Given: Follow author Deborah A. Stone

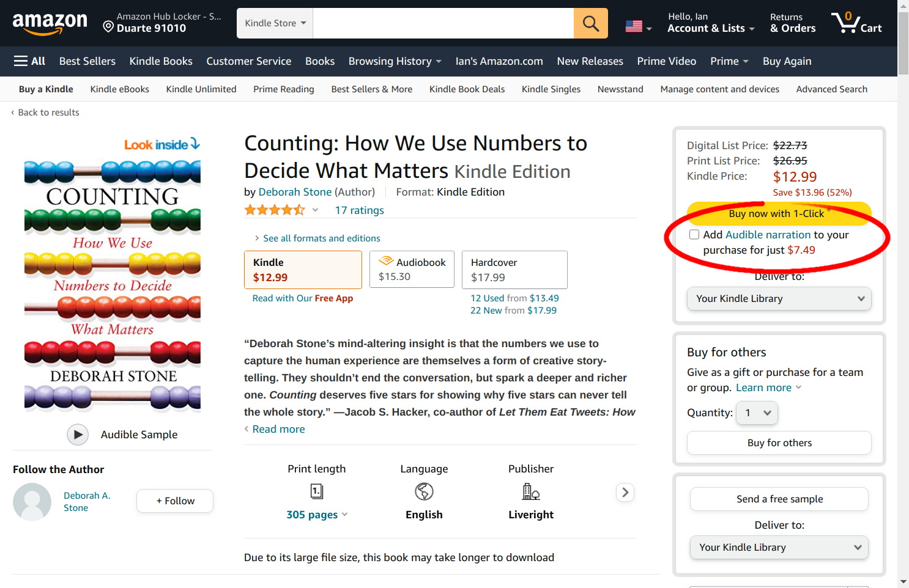Looking at the screenshot, I should 175,501.
